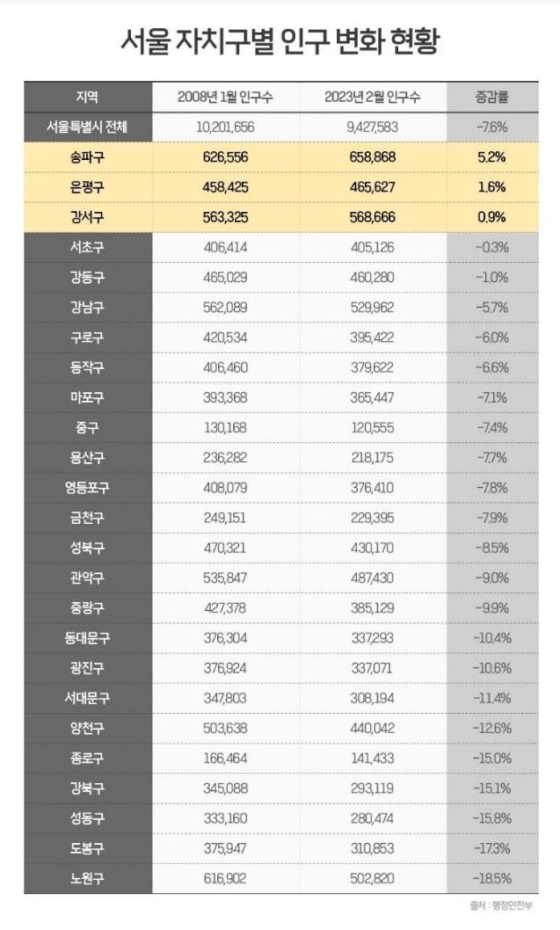Click the 강서구 2023 population 568,666
560x930 pixels.
click(x=373, y=217)
